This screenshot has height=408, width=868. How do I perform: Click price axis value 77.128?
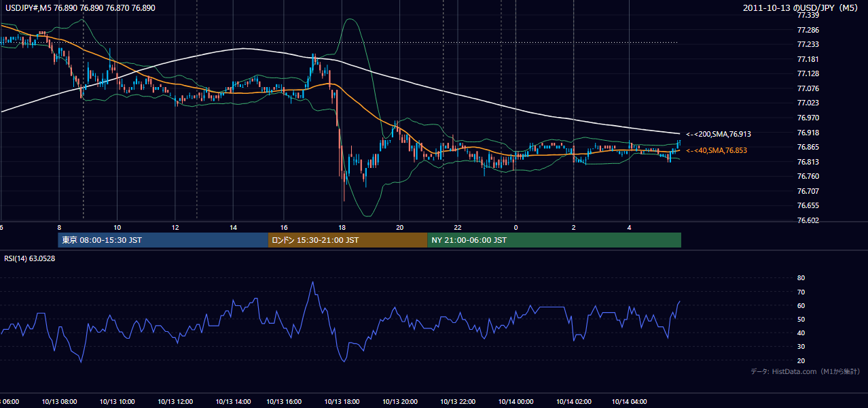tap(808, 73)
